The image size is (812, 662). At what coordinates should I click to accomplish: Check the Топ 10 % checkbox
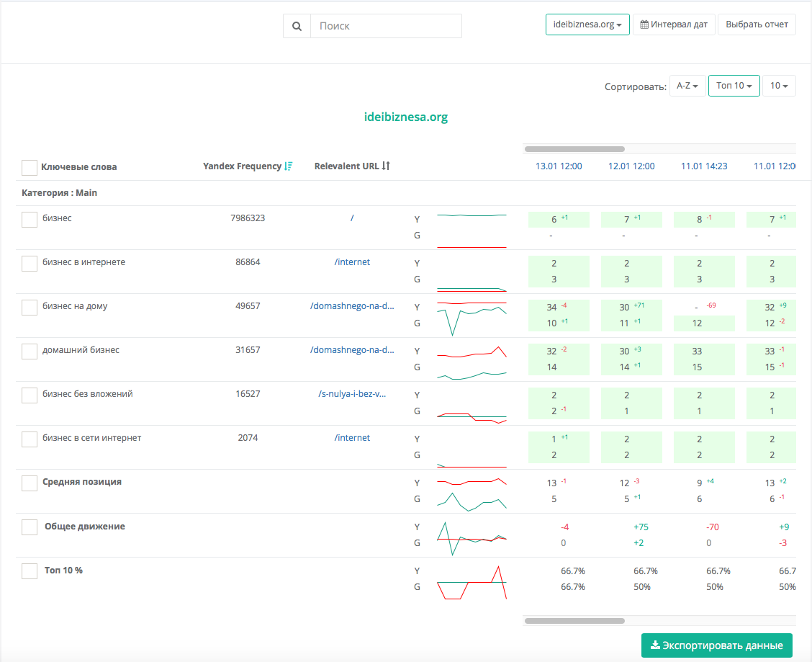click(30, 571)
